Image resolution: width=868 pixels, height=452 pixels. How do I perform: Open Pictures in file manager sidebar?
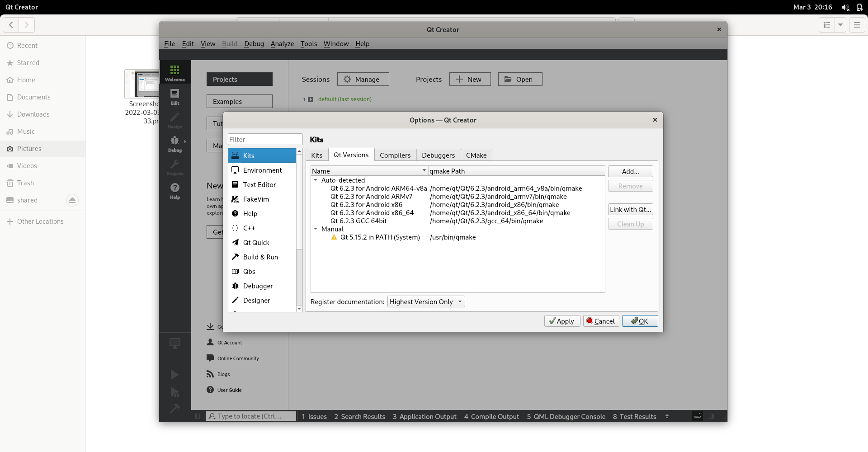(x=42, y=149)
